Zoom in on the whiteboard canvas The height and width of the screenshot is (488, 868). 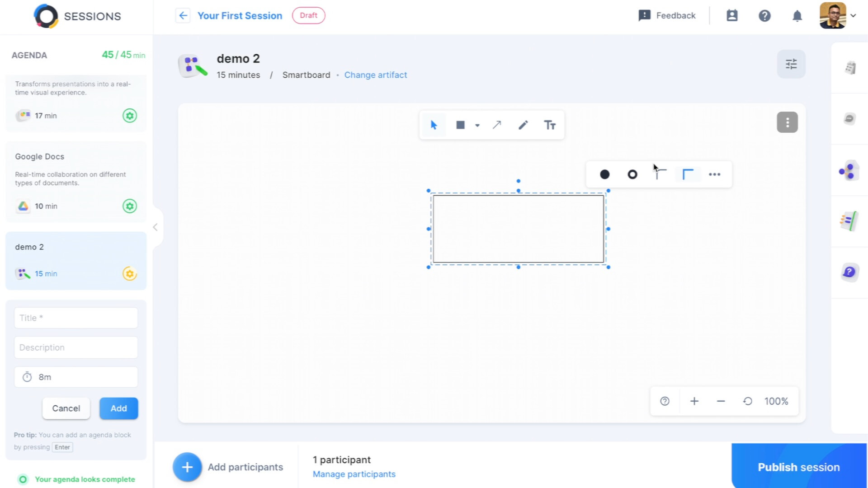(x=694, y=401)
